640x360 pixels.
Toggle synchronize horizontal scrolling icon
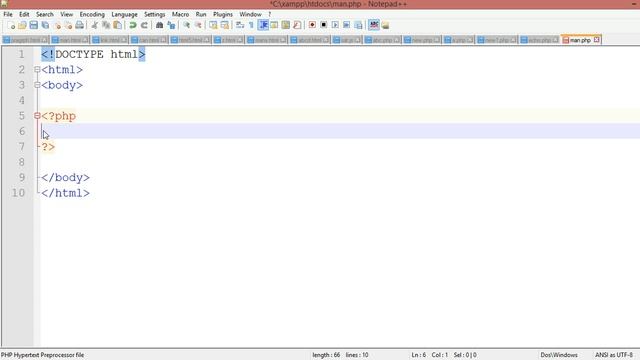pyautogui.click(x=224, y=25)
